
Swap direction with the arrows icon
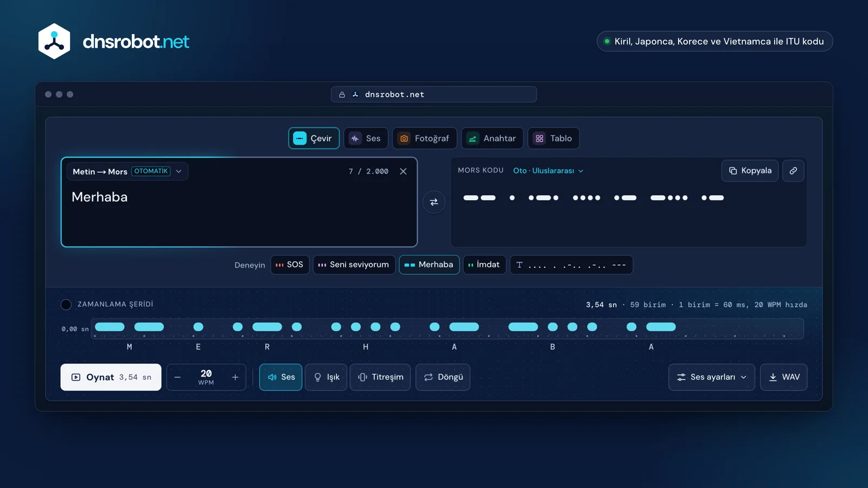[x=434, y=202]
